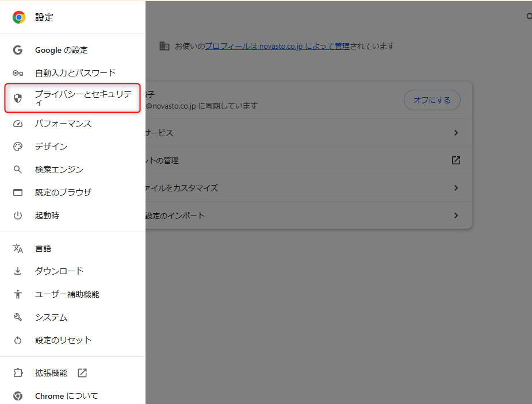Click the Chrome logo beside 設定
Viewport: 532px width, 404px height.
click(18, 17)
